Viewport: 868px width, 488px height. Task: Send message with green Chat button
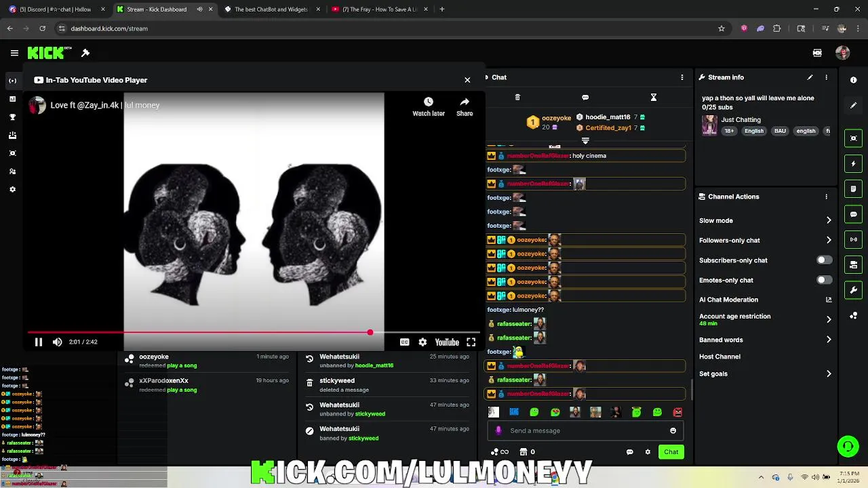point(671,452)
